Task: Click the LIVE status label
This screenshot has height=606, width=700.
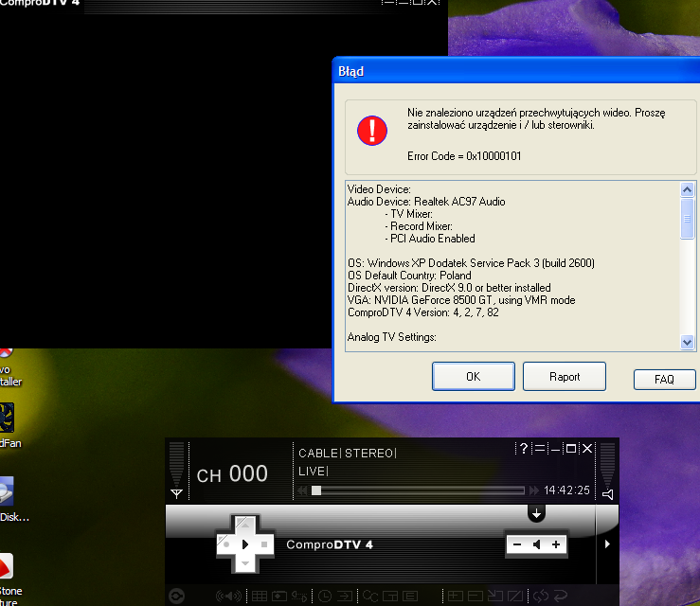Action: (312, 472)
